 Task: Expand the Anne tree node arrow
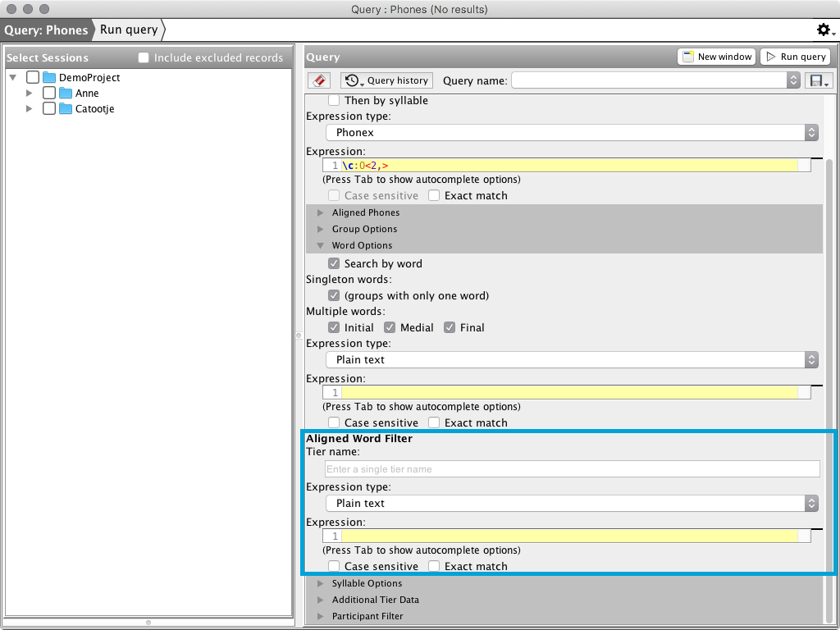[30, 94]
